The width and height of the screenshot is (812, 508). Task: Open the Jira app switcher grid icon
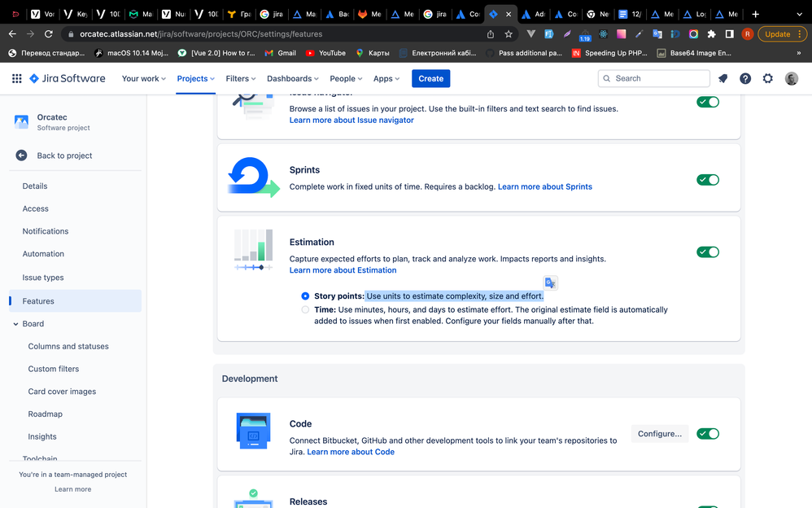(x=16, y=78)
